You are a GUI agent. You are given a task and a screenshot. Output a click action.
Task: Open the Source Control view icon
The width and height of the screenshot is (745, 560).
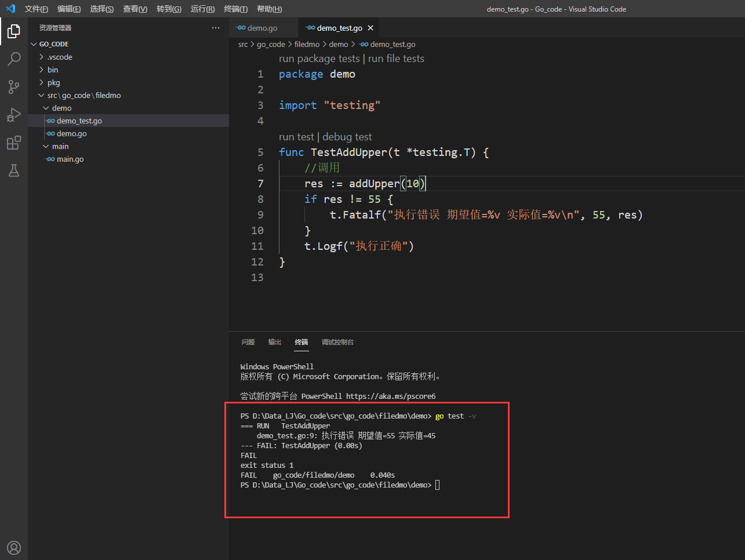click(x=14, y=86)
